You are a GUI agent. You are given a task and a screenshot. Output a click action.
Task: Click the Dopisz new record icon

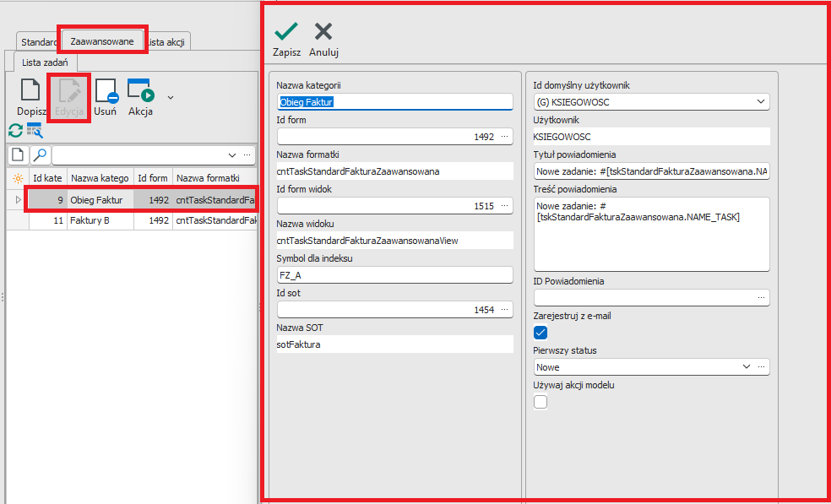click(x=31, y=90)
